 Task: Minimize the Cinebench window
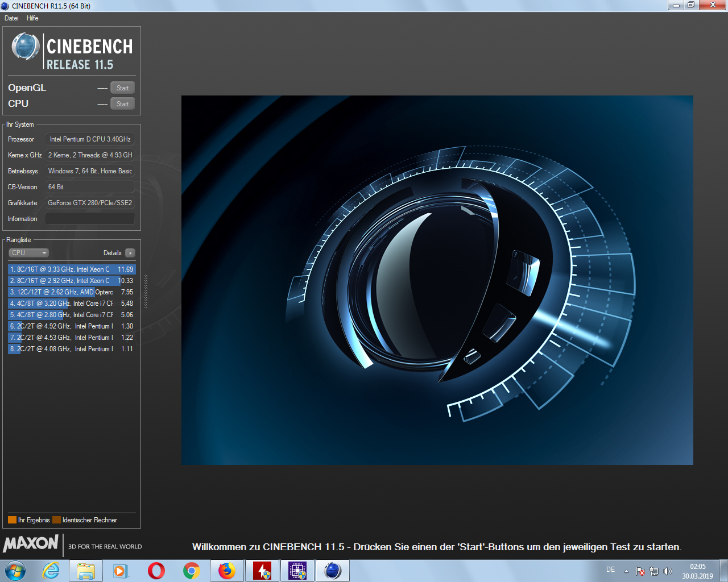coord(676,5)
